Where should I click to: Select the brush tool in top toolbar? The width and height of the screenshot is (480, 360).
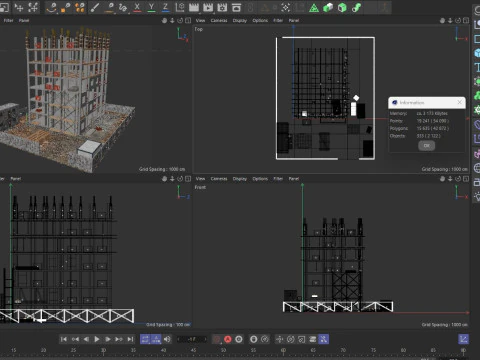point(95,7)
